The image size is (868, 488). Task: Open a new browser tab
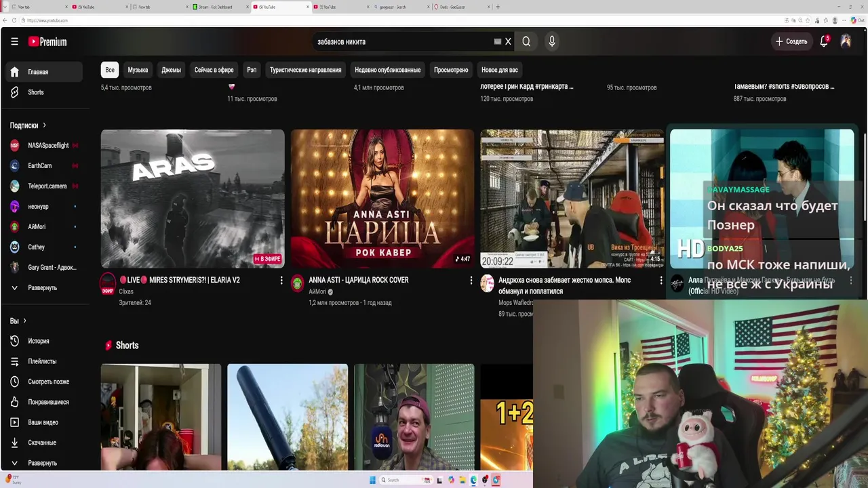pyautogui.click(x=498, y=7)
